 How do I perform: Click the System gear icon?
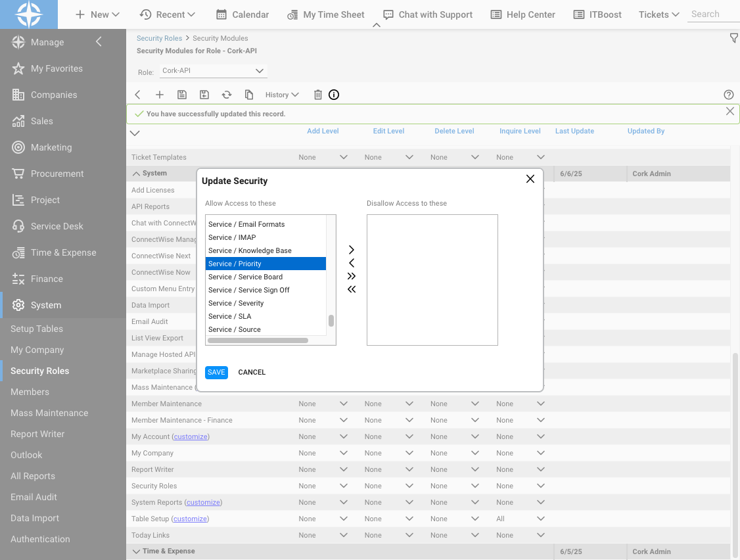[18, 305]
